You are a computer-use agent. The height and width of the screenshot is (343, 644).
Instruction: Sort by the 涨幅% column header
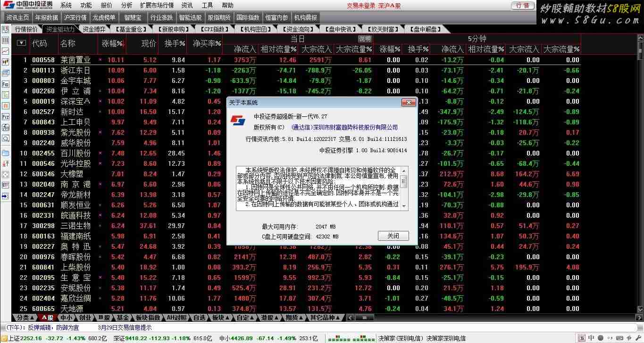coord(112,43)
